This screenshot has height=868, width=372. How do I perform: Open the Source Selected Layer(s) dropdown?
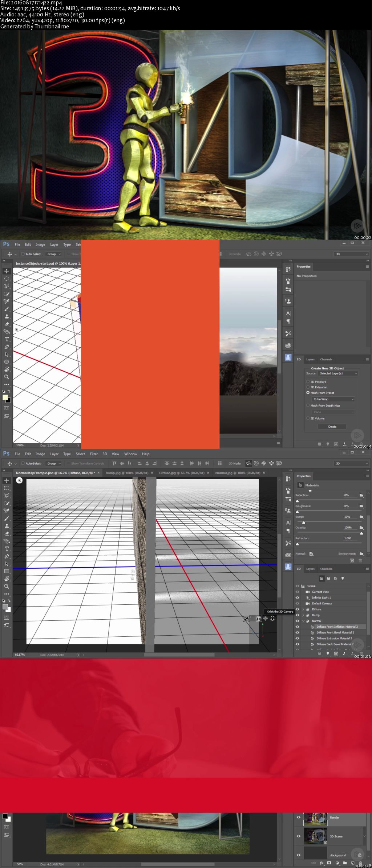click(338, 373)
